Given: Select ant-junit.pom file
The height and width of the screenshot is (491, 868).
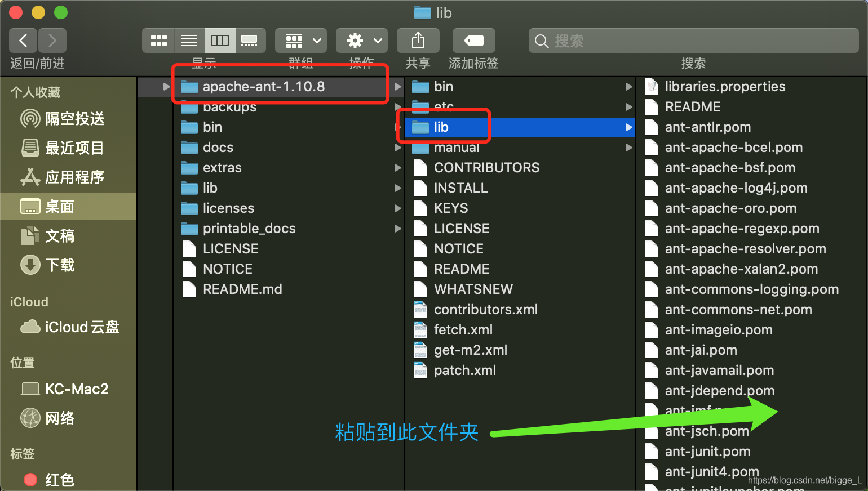Looking at the screenshot, I should coord(751,452).
